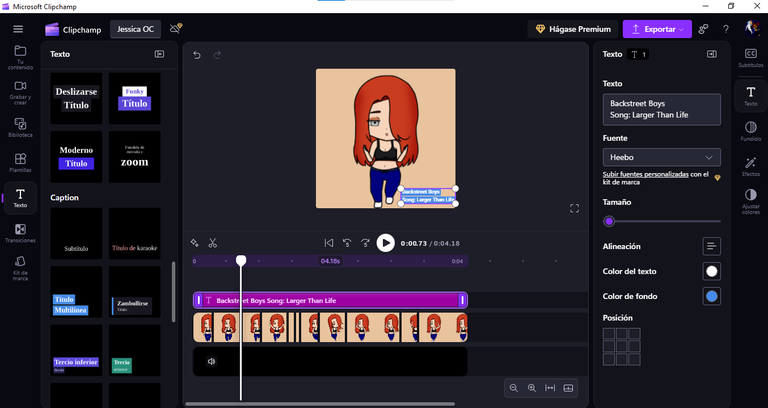Choose the Título de karaoke template

click(x=135, y=234)
